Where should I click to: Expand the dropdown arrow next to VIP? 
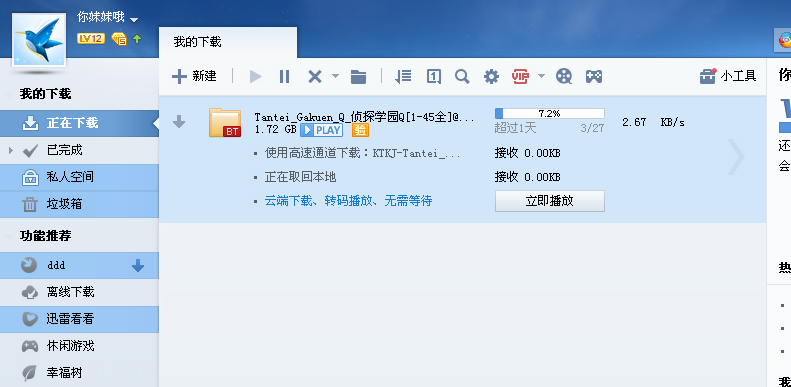point(541,76)
